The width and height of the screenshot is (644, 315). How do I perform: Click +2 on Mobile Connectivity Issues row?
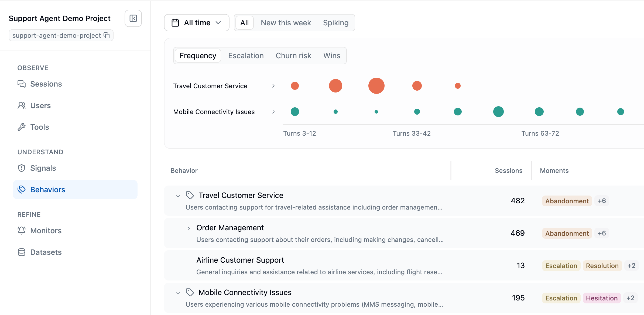[x=630, y=298]
